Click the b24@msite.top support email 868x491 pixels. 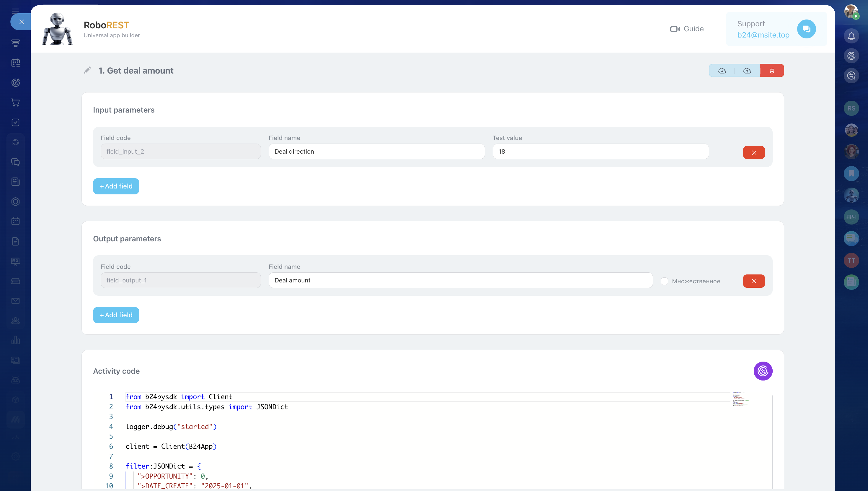pos(763,35)
